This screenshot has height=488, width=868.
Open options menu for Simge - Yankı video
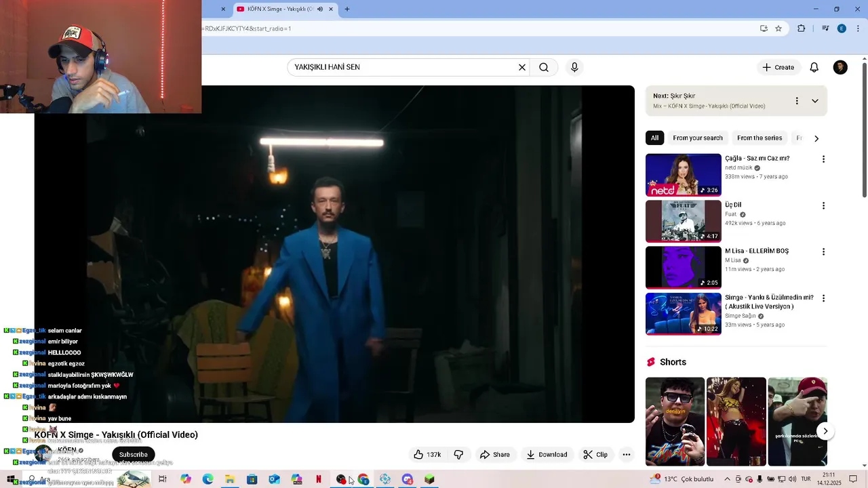(823, 298)
